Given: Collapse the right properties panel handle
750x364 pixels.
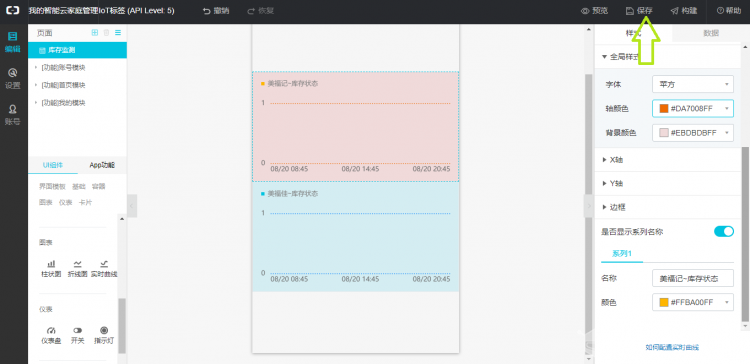Looking at the screenshot, I should coord(589,206).
